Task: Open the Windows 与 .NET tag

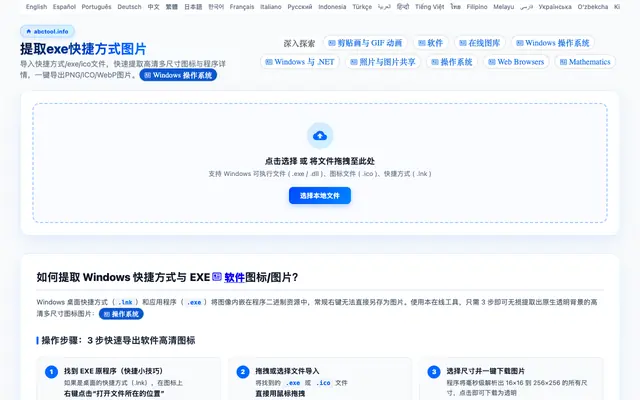Action: pyautogui.click(x=300, y=62)
